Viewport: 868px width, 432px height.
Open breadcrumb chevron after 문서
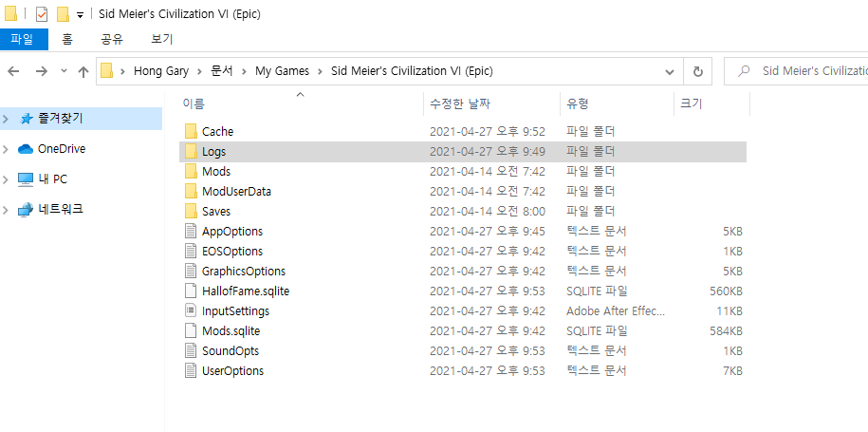pyautogui.click(x=244, y=71)
